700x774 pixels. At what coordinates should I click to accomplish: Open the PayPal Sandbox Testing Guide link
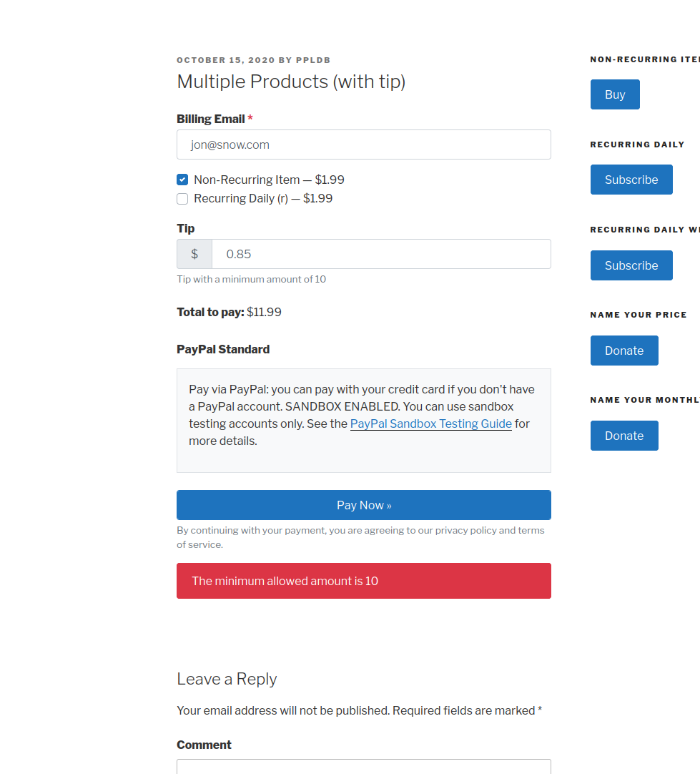[x=430, y=423]
